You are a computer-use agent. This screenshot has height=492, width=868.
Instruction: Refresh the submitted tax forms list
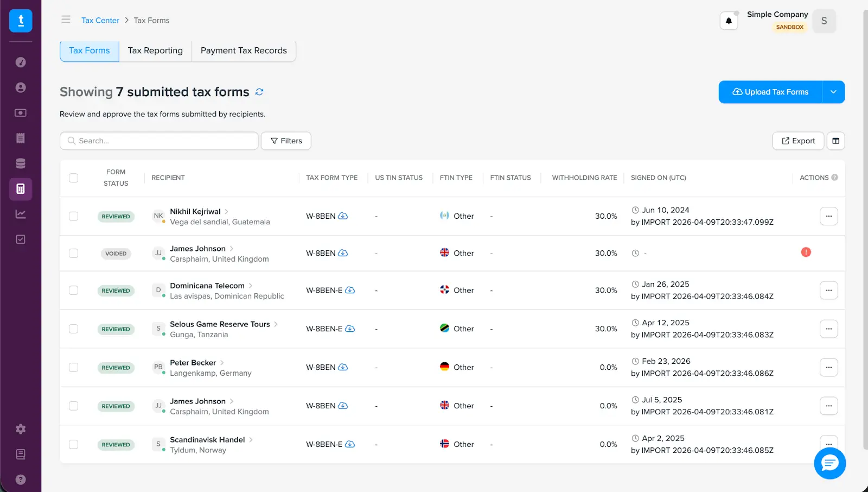[259, 92]
